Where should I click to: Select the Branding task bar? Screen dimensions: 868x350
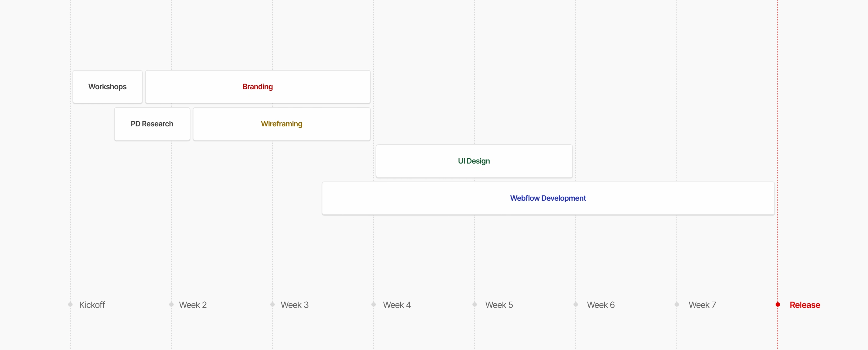257,87
